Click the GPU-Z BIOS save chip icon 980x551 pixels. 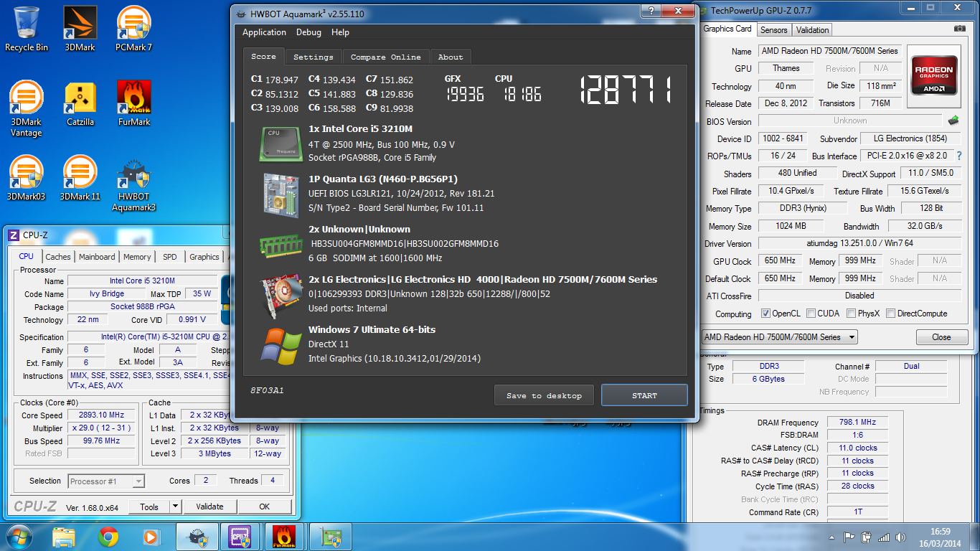[x=953, y=121]
